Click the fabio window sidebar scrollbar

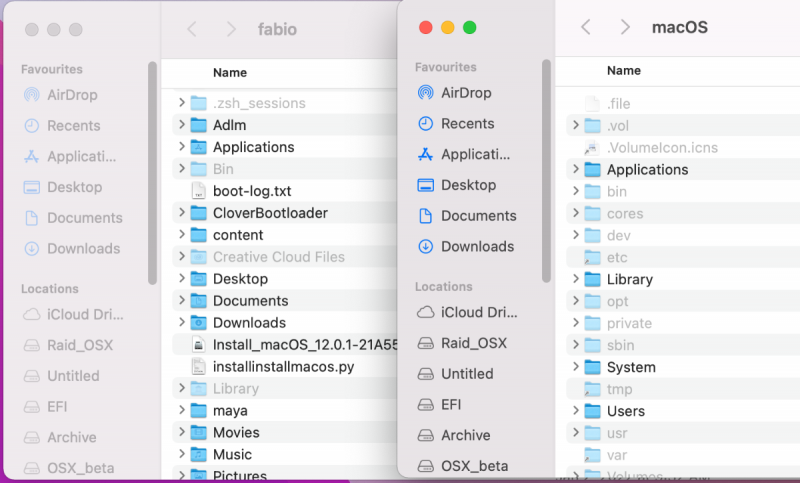[x=152, y=173]
